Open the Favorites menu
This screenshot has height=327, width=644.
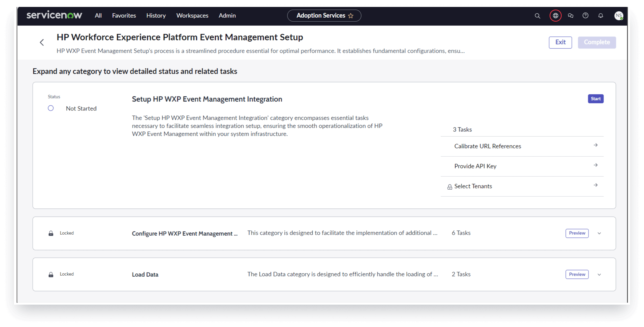click(x=124, y=15)
